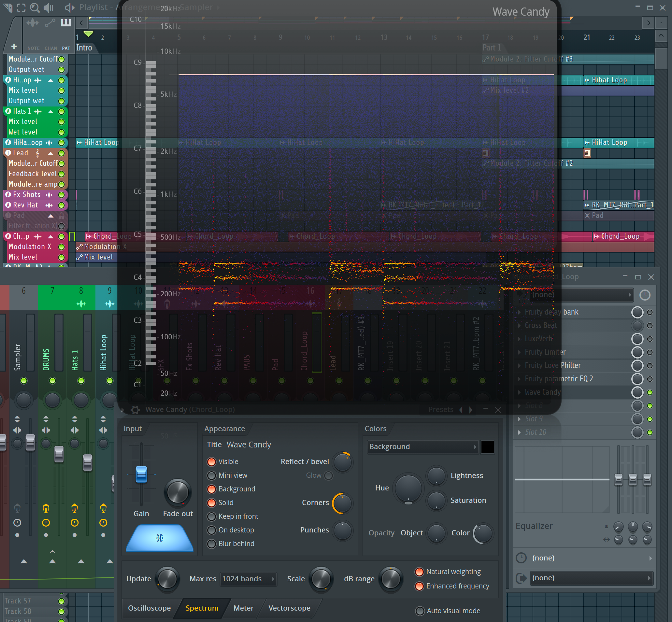The height and width of the screenshot is (622, 672).
Task: Click the playlist timeline scroll-right arrow
Action: pyautogui.click(x=648, y=23)
